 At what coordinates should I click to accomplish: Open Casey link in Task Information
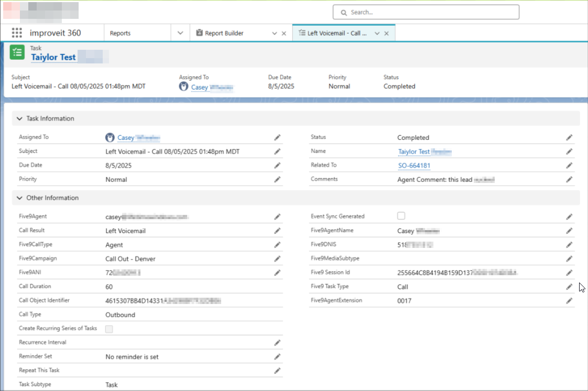(126, 138)
